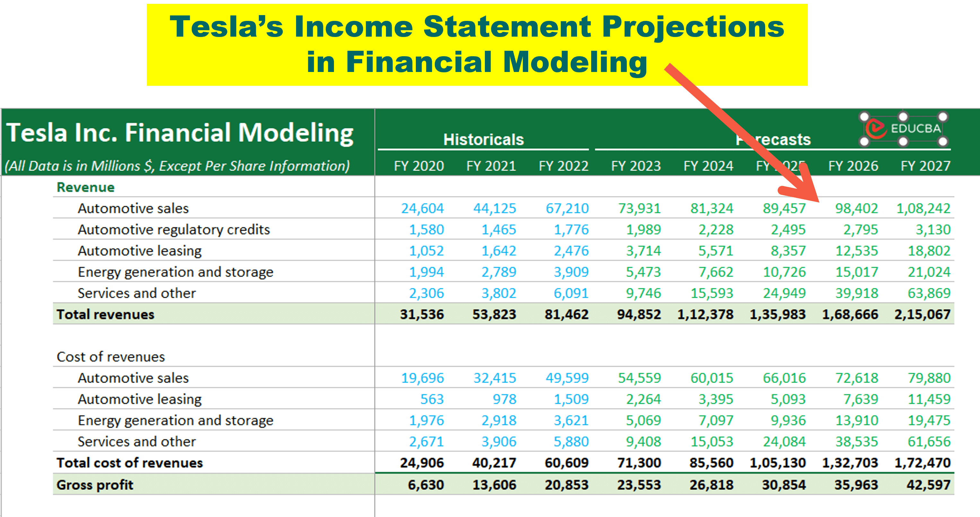
Task: Click automotive leasing revenue cell 1,052
Action: 426,251
